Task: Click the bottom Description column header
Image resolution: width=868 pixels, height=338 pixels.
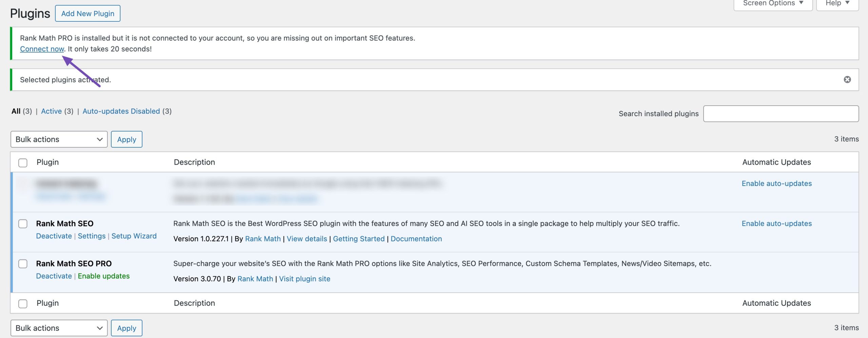Action: coord(194,303)
